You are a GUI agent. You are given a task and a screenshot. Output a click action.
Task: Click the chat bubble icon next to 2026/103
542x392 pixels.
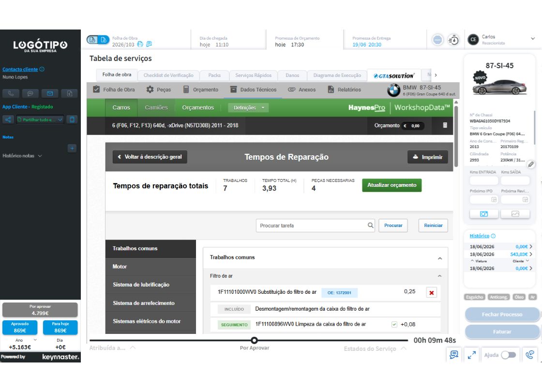[x=149, y=44]
